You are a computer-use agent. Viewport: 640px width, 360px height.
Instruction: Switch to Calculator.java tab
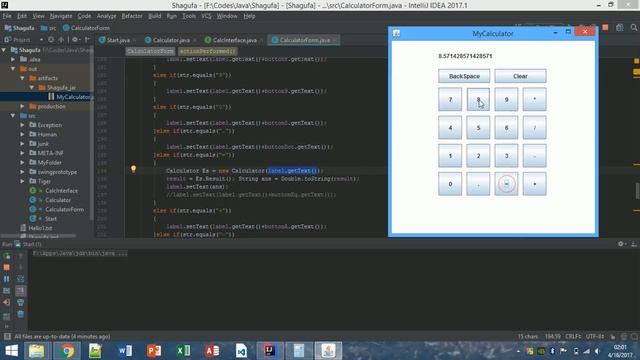[x=170, y=40]
